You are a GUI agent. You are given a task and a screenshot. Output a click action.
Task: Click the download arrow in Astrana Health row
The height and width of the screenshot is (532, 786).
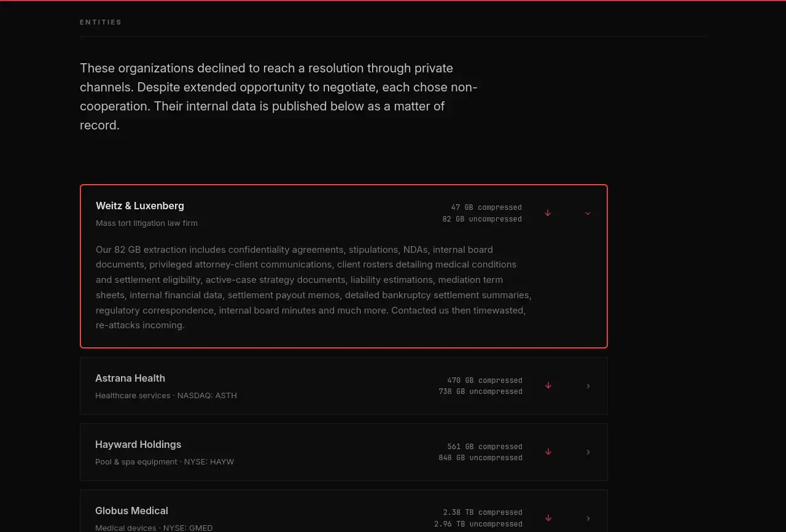pyautogui.click(x=548, y=385)
